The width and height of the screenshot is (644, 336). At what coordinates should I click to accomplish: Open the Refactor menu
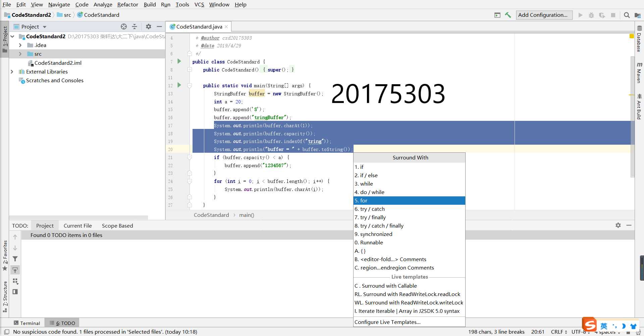(x=127, y=4)
